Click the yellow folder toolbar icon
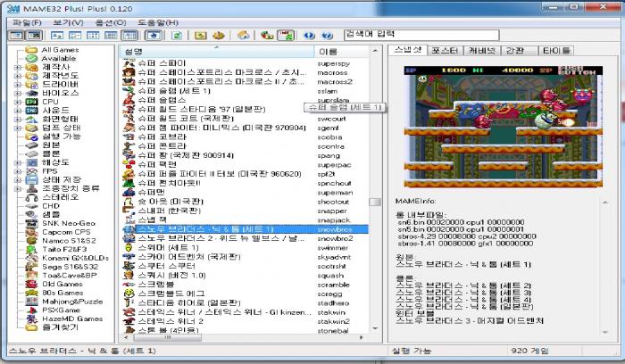 (201, 36)
